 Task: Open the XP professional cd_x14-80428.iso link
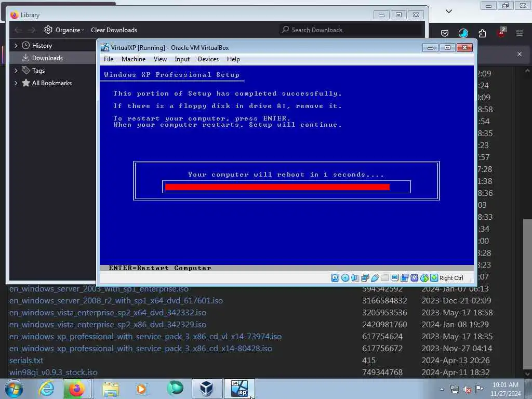click(x=140, y=349)
